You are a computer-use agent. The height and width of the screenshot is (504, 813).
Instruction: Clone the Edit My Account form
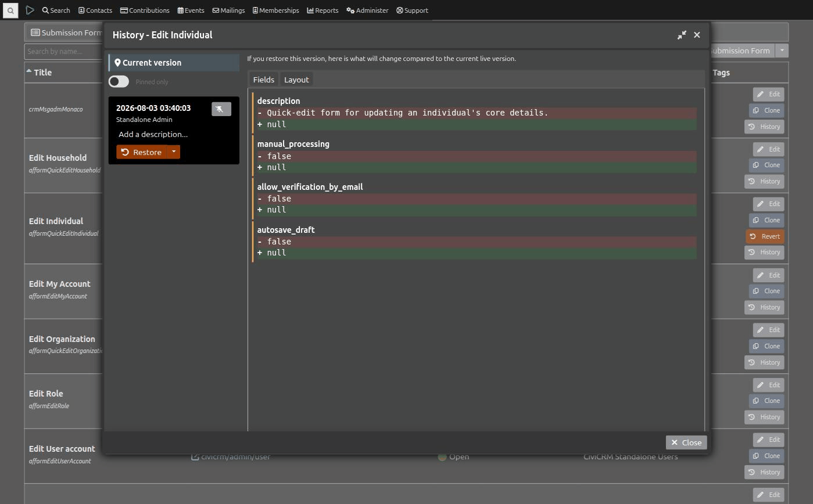767,291
